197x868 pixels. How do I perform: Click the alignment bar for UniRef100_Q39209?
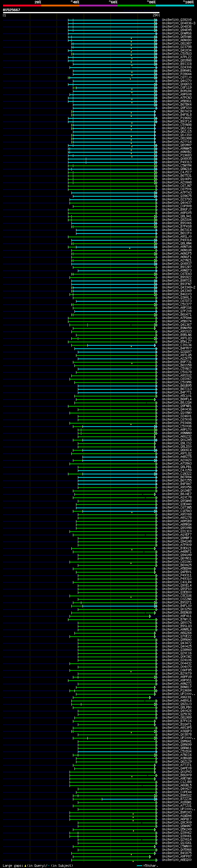click(112, 20)
